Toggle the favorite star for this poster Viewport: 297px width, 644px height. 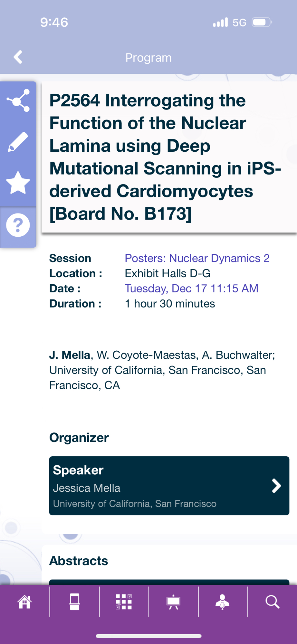click(18, 183)
